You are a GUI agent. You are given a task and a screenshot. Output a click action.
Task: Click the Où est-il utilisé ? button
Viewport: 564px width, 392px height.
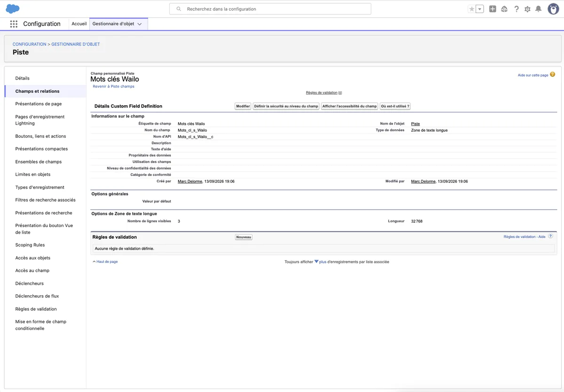pyautogui.click(x=395, y=106)
